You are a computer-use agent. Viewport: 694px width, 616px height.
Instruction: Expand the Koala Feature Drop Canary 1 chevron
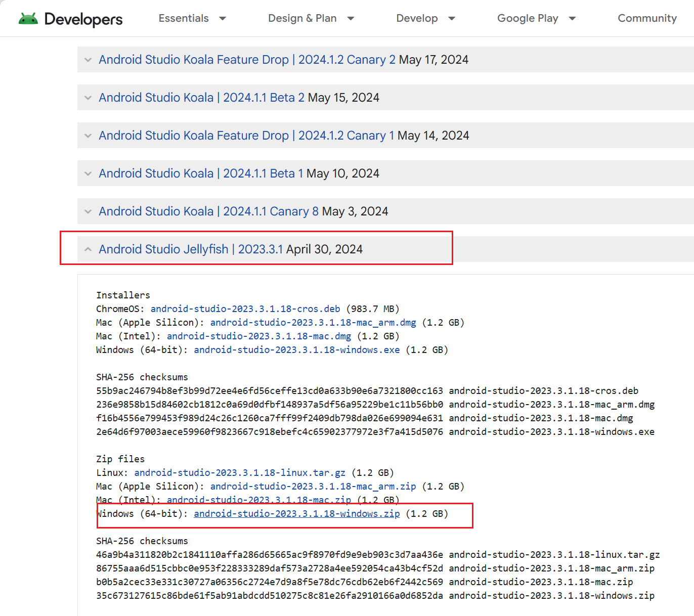[x=88, y=136]
